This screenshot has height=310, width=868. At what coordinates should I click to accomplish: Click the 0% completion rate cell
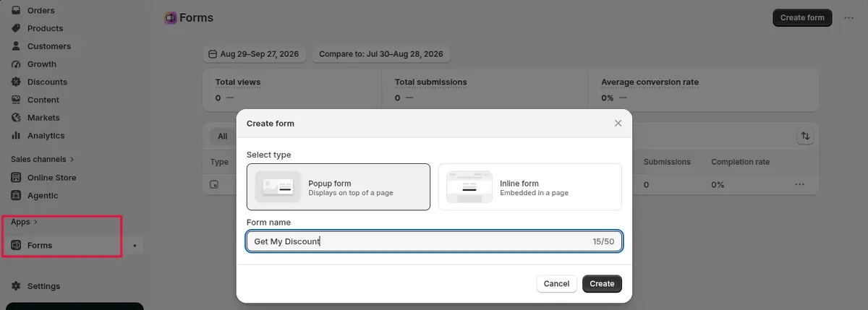pyautogui.click(x=718, y=184)
